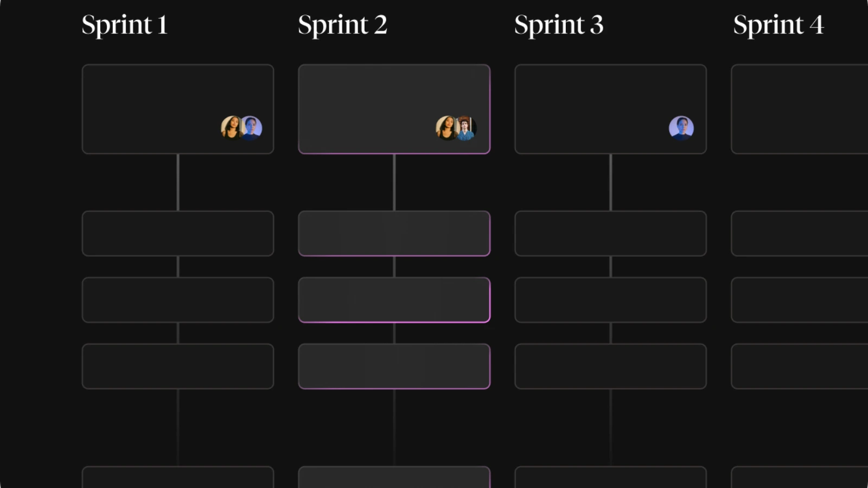
Task: Open the large top card under Sprint 4
Action: [x=800, y=109]
